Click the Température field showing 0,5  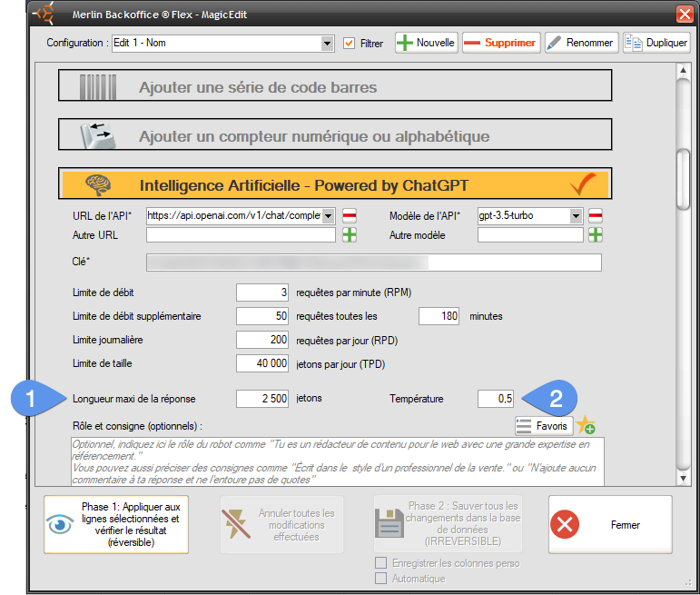point(496,399)
